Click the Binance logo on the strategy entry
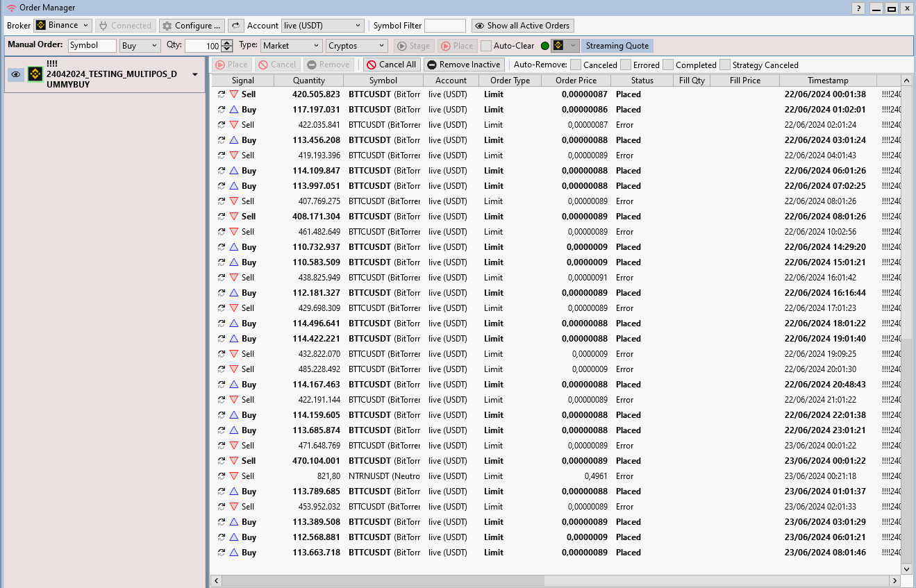The image size is (916, 588). pos(35,74)
